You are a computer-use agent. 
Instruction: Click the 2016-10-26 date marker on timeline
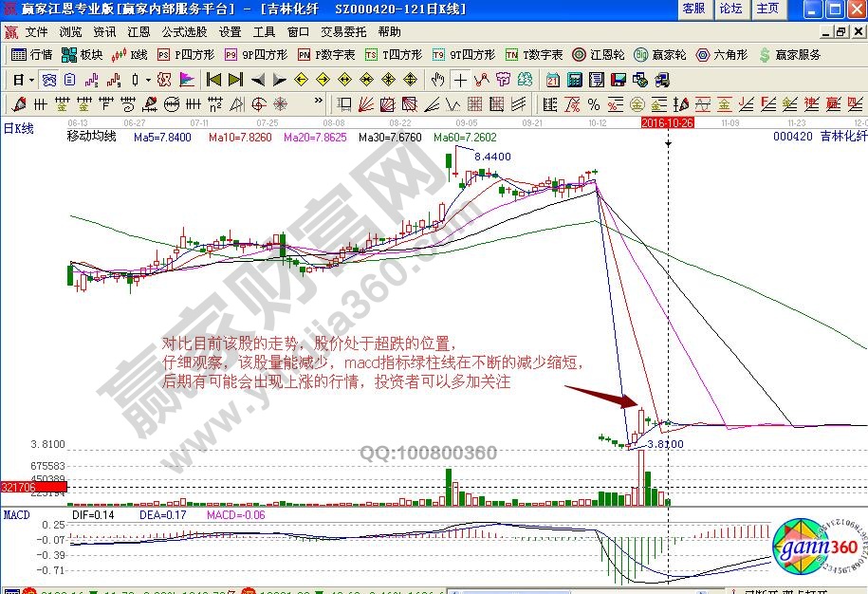click(x=668, y=122)
